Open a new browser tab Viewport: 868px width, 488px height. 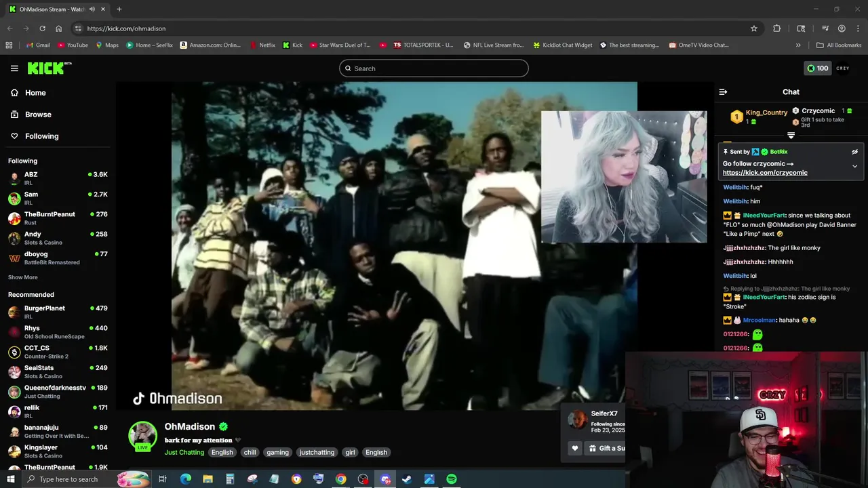(x=119, y=9)
